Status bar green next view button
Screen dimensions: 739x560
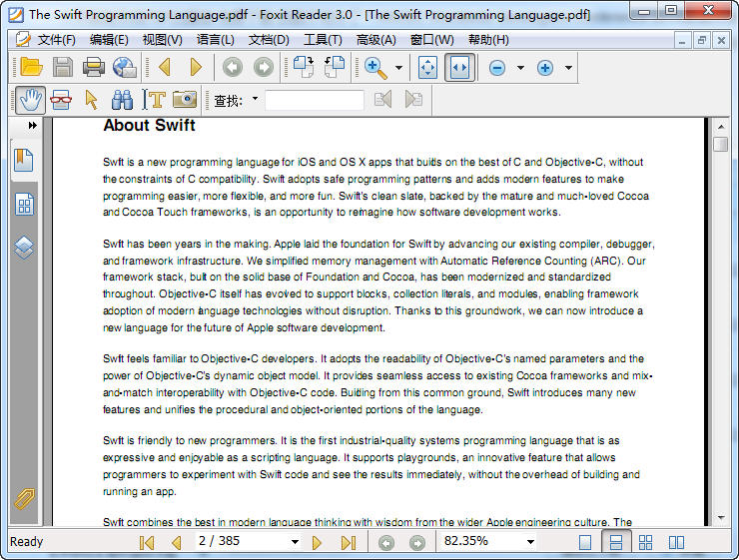[417, 543]
